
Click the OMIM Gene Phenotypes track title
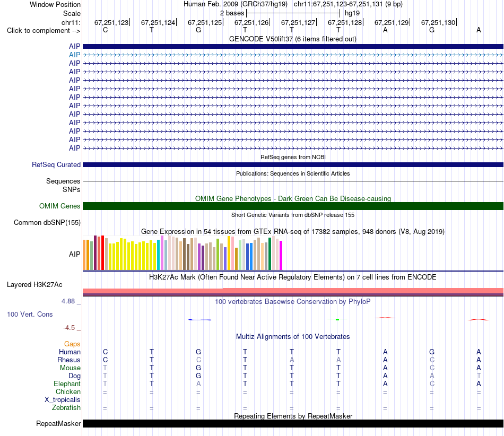tap(293, 198)
